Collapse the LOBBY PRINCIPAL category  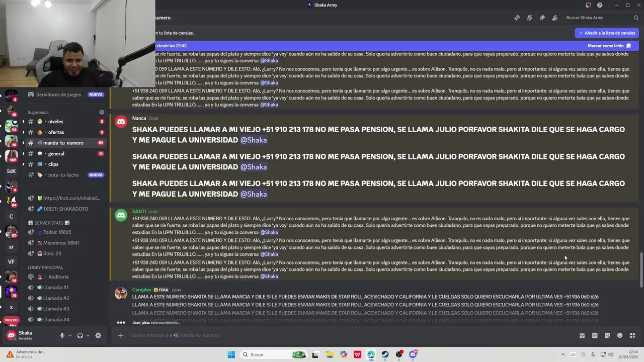point(45,267)
